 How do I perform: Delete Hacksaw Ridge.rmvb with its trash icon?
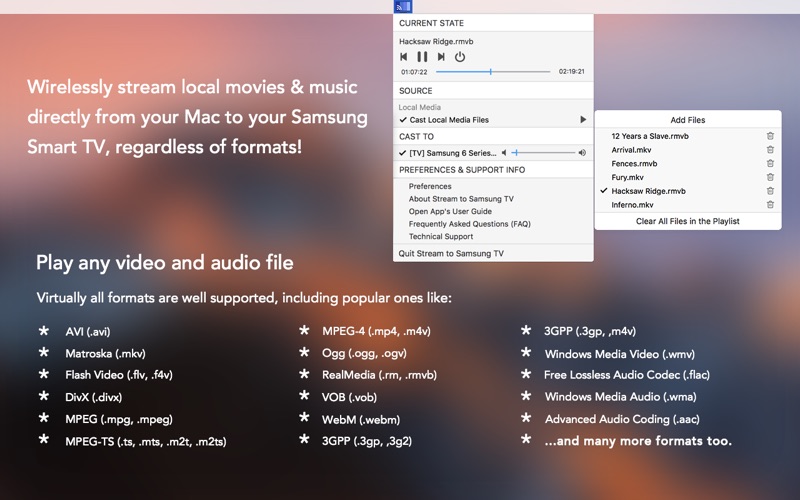pos(770,191)
